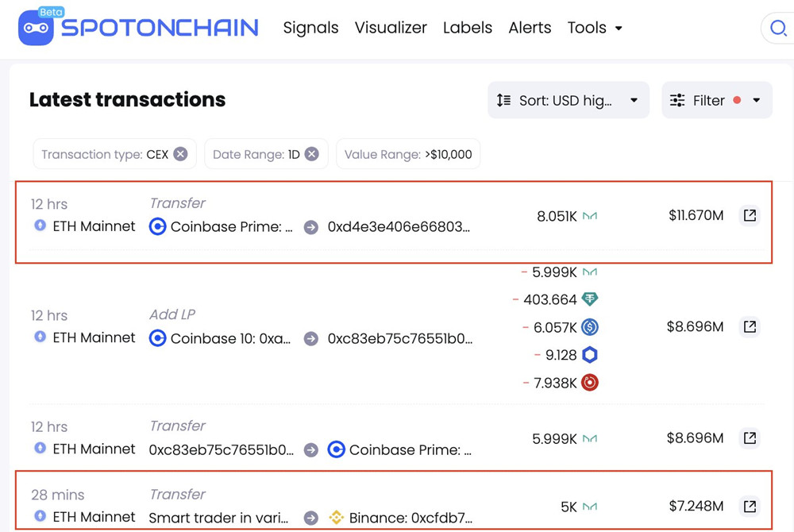
Task: Click the red token icon next to 7.938K
Action: coord(589,383)
